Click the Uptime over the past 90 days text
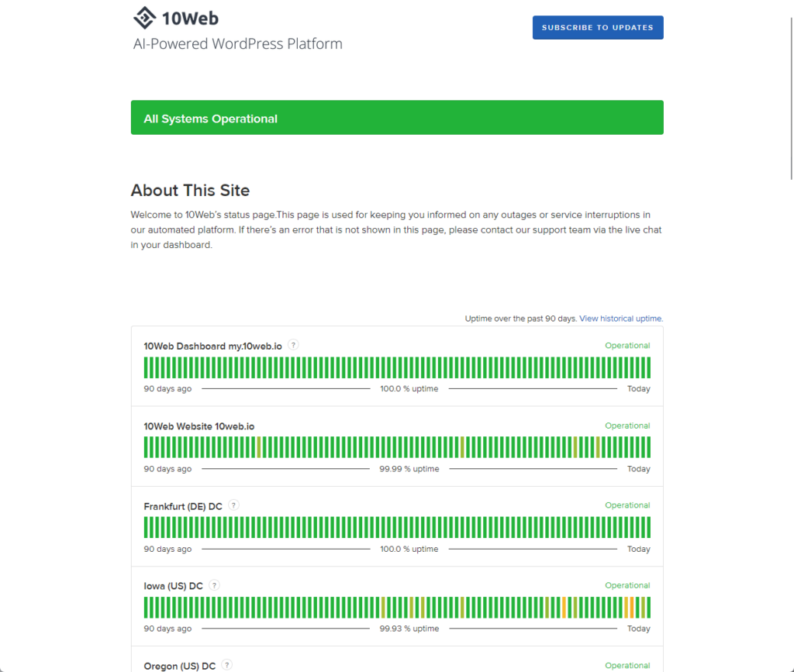The height and width of the screenshot is (672, 794). click(520, 319)
